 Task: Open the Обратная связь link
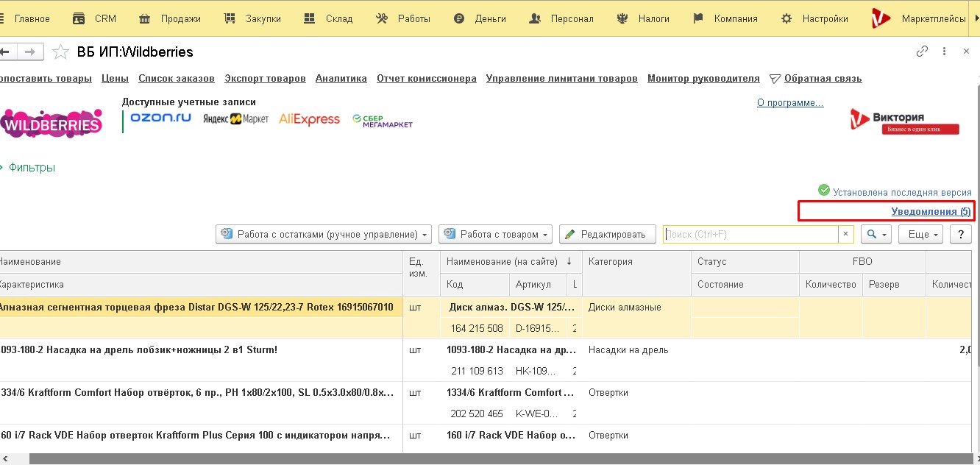tap(823, 79)
